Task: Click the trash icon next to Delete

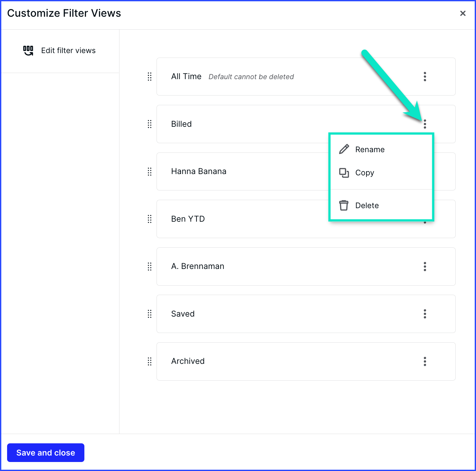Action: (x=344, y=205)
